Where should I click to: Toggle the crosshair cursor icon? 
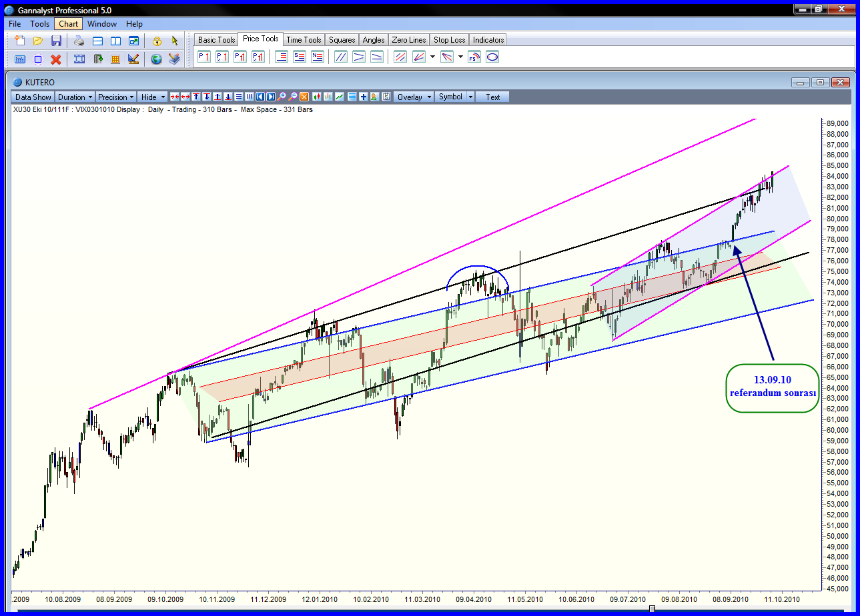click(364, 97)
